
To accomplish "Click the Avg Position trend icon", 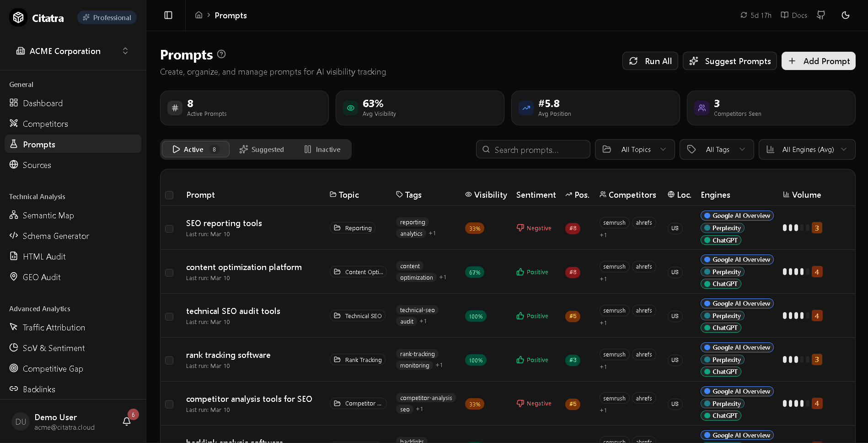I will 526,108.
